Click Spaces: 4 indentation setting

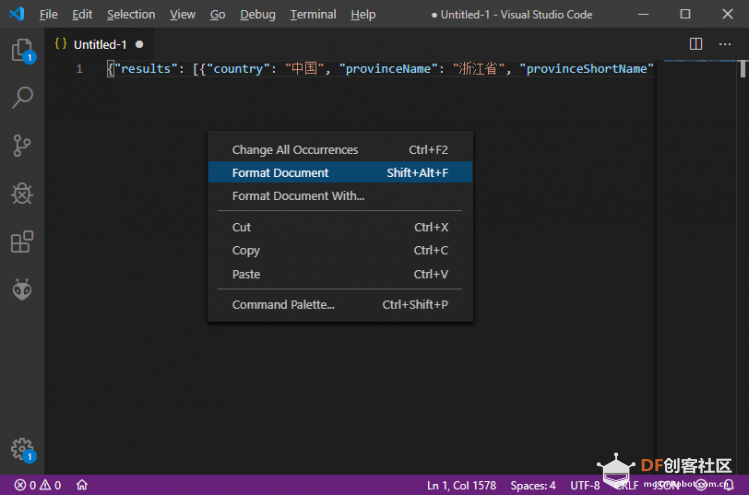(533, 485)
